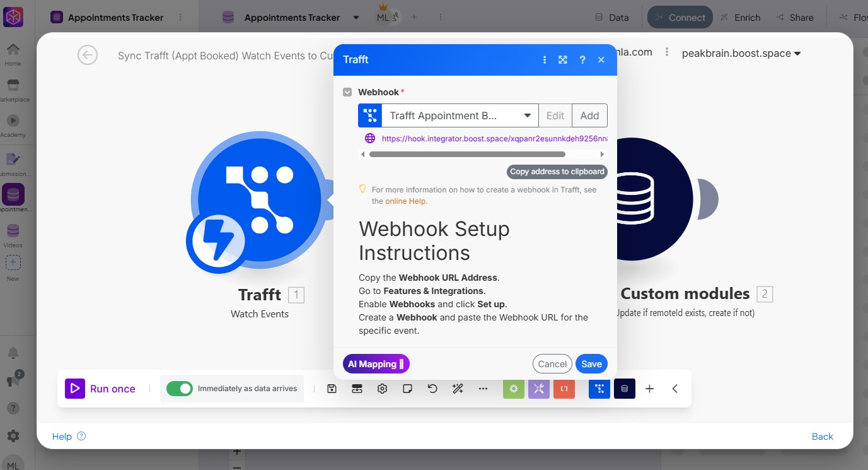This screenshot has height=470, width=868.
Task: Click the Add webhook button
Action: tap(589, 115)
